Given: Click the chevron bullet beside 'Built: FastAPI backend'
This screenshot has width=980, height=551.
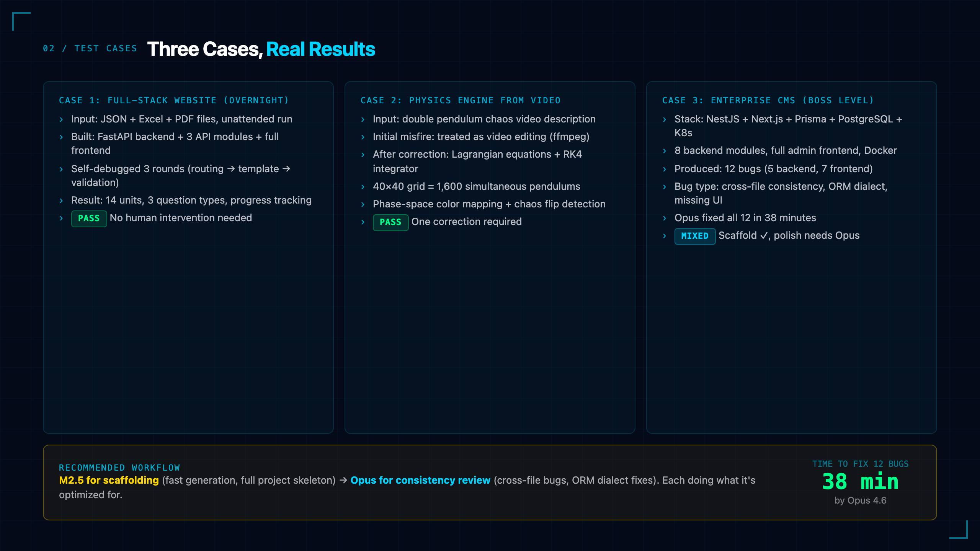Looking at the screenshot, I should [x=61, y=137].
